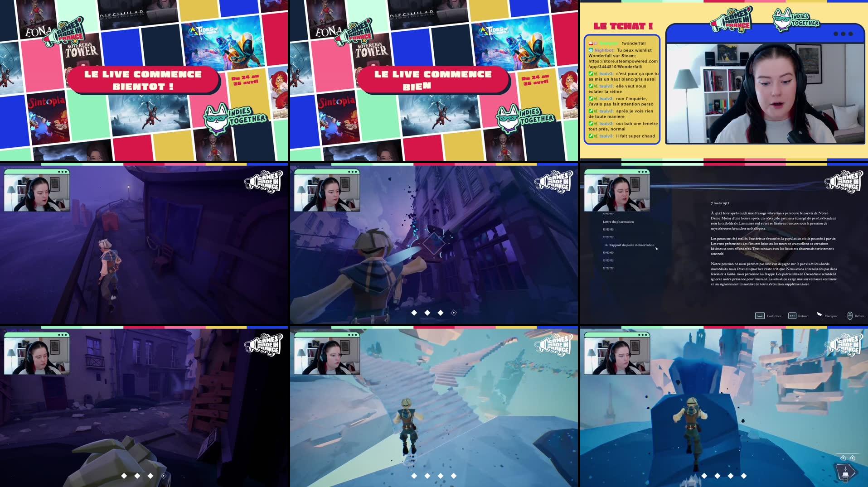
Task: Click the 'Du 24 au 26 avril' tile in BIENTOT frame
Action: [245, 81]
